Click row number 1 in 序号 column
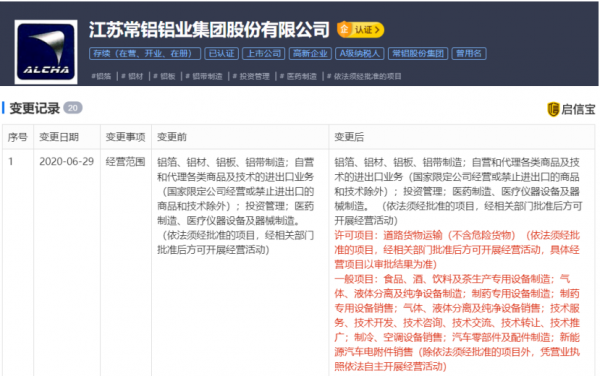The image size is (600, 376). [11, 162]
